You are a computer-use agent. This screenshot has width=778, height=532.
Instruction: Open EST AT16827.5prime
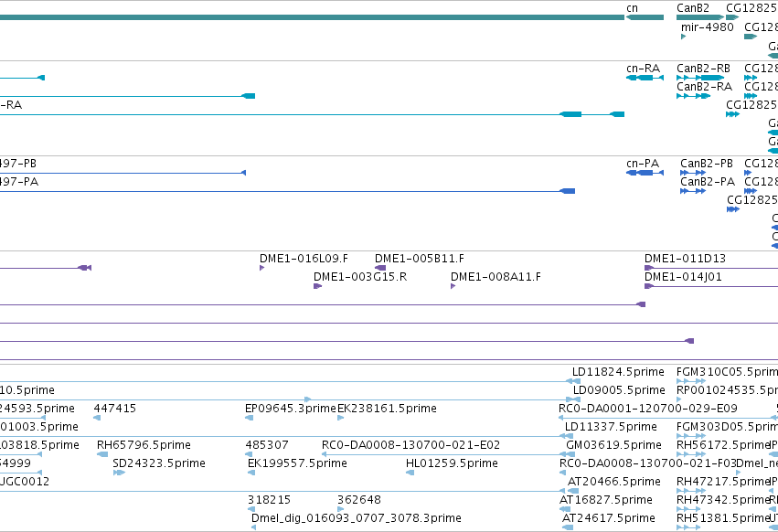[606, 501]
